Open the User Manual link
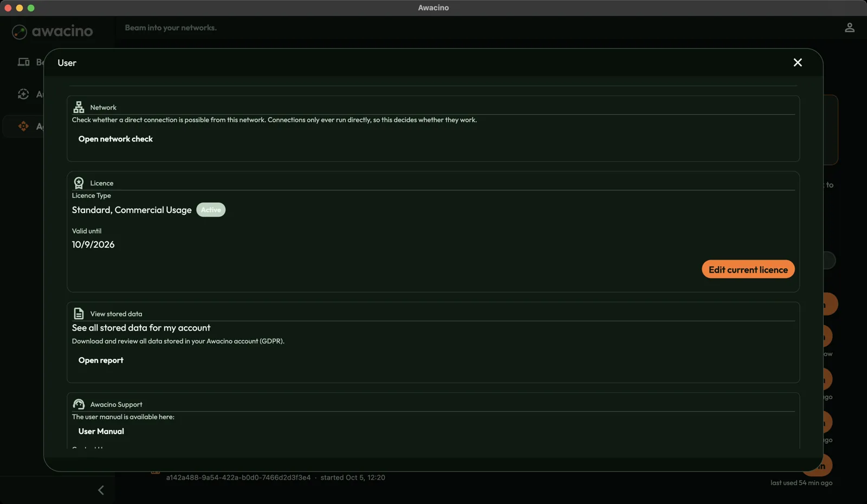 (x=101, y=431)
